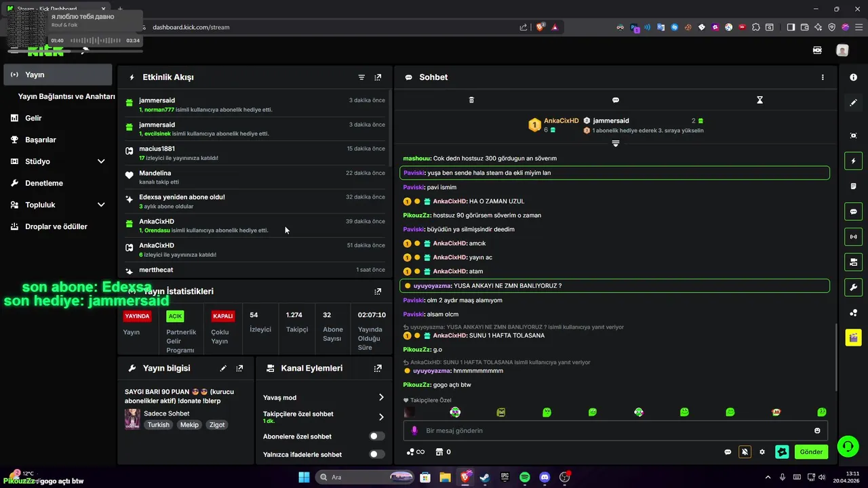Click the yellow clapperboard clip icon

pos(853,338)
